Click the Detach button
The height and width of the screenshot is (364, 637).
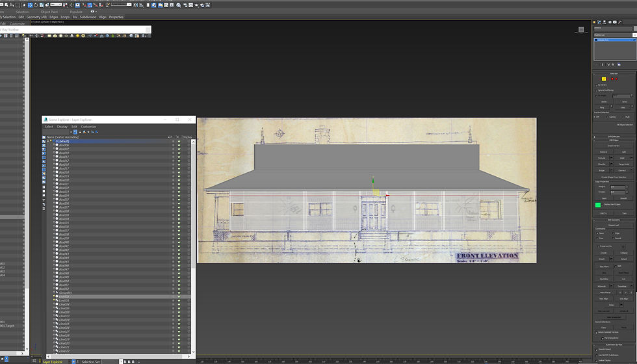tap(624, 259)
